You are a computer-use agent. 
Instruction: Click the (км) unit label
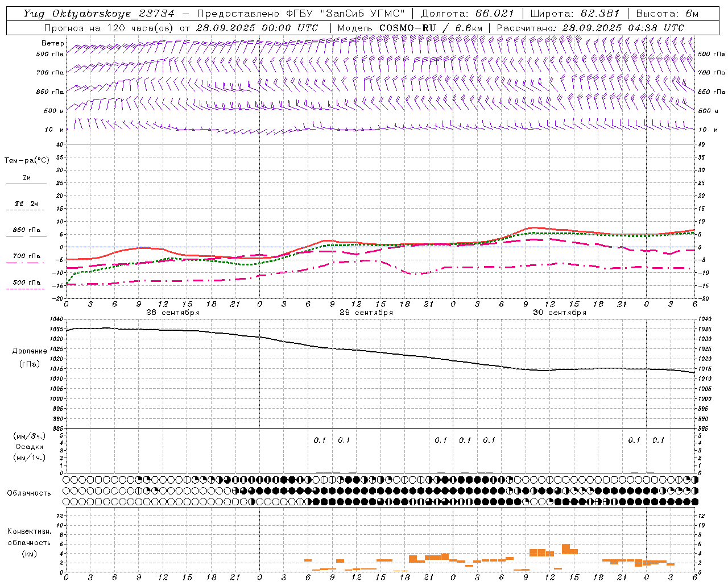pos(30,554)
